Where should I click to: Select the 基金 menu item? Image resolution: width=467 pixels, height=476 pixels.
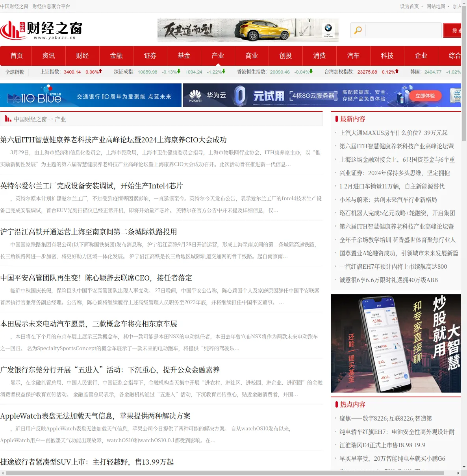pos(184,56)
